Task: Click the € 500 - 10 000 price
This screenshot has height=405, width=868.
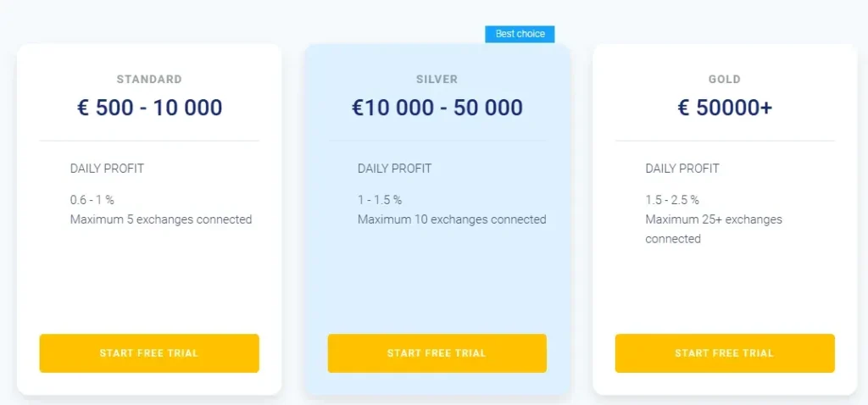Action: tap(149, 108)
